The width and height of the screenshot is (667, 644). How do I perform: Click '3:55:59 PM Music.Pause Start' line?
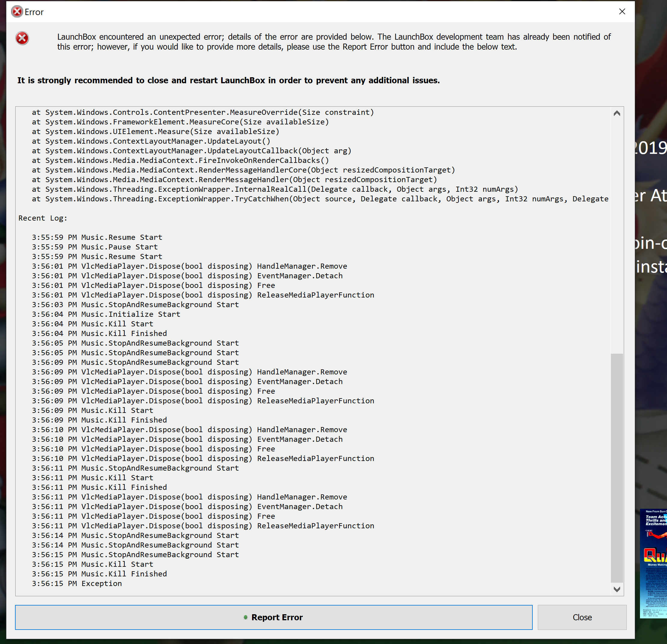(95, 247)
